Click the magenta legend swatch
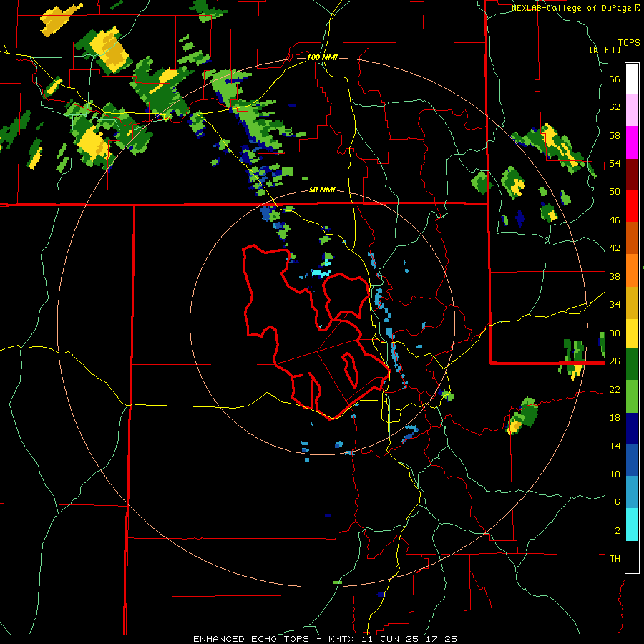644x644 pixels. click(632, 142)
